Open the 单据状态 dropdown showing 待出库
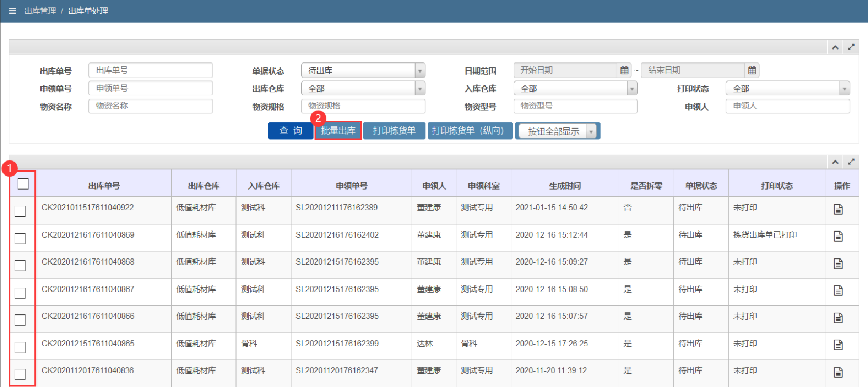 click(363, 71)
